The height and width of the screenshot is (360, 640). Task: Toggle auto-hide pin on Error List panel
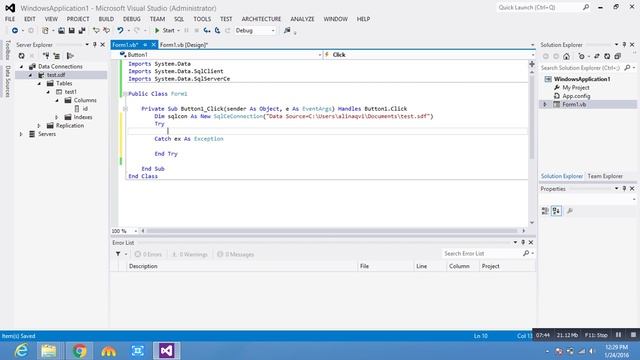(x=523, y=242)
